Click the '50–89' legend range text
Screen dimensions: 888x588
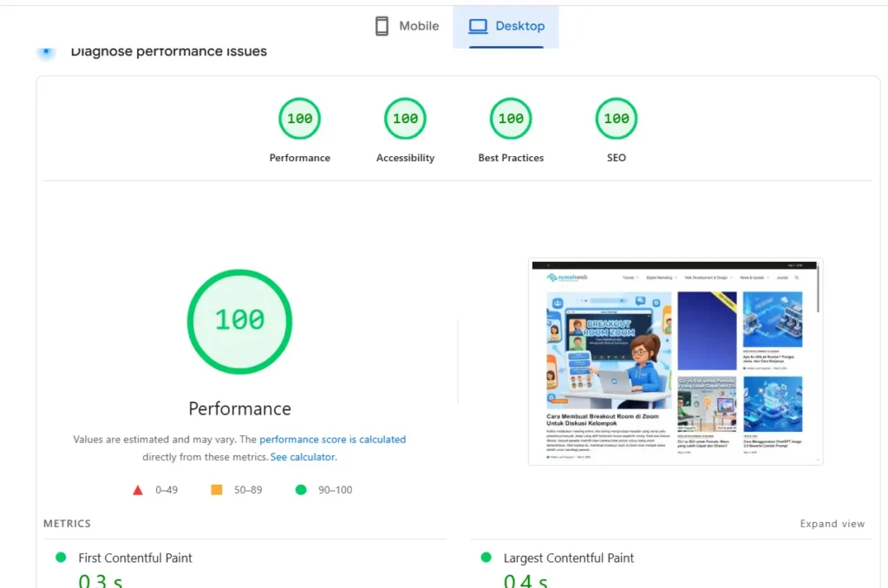click(x=248, y=490)
